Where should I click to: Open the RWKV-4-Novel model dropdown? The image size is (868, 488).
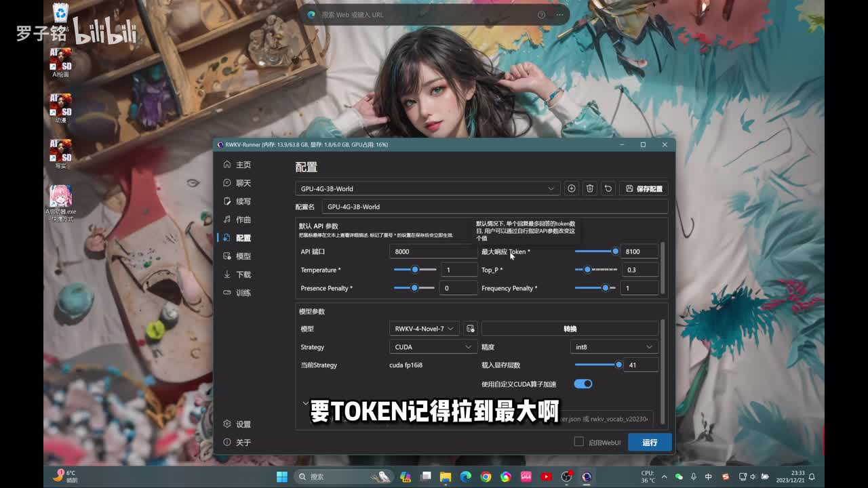pos(425,329)
